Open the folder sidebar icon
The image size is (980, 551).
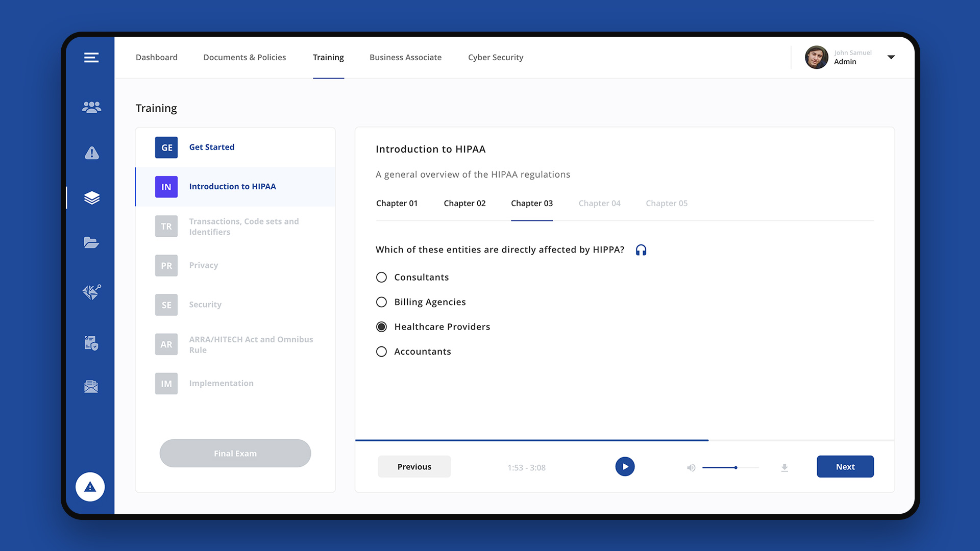point(91,242)
